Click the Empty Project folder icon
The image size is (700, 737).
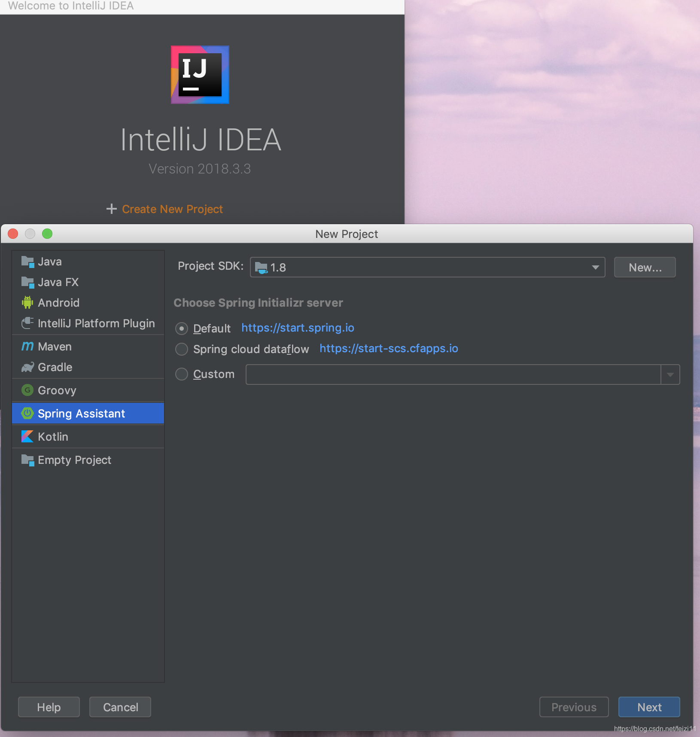coord(27,460)
